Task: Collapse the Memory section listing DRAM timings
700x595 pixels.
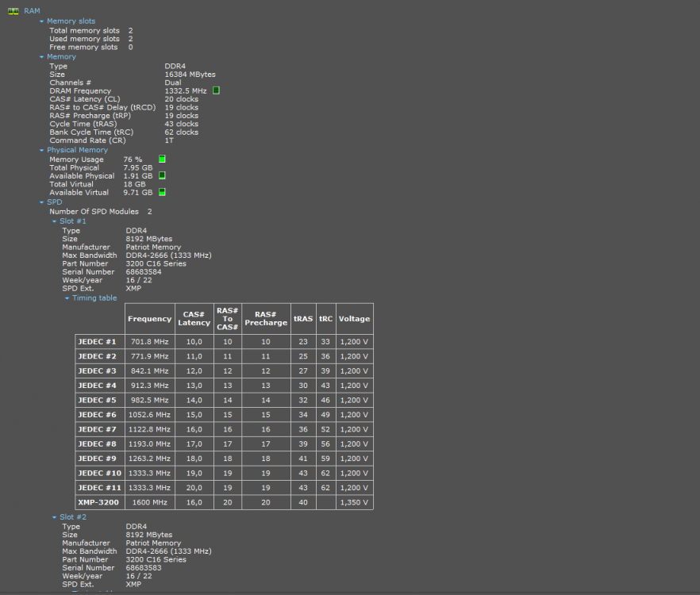Action: (x=41, y=57)
